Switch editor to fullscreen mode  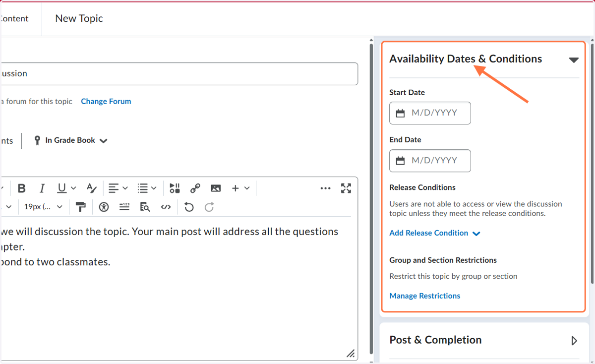coord(346,188)
